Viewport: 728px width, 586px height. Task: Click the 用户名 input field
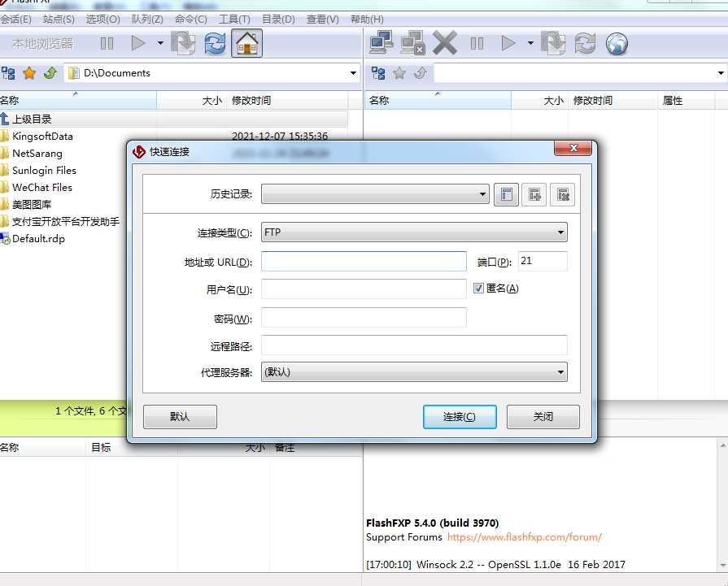pos(364,289)
